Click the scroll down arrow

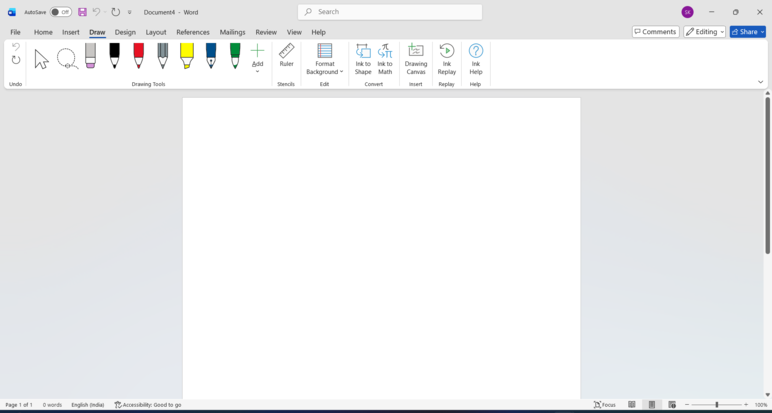coord(767,395)
